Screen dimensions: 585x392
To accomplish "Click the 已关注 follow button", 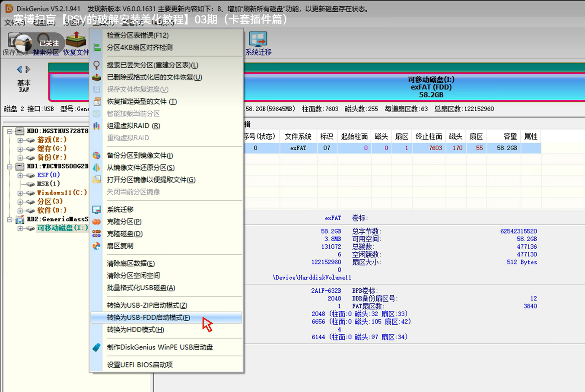I will click(x=48, y=43).
